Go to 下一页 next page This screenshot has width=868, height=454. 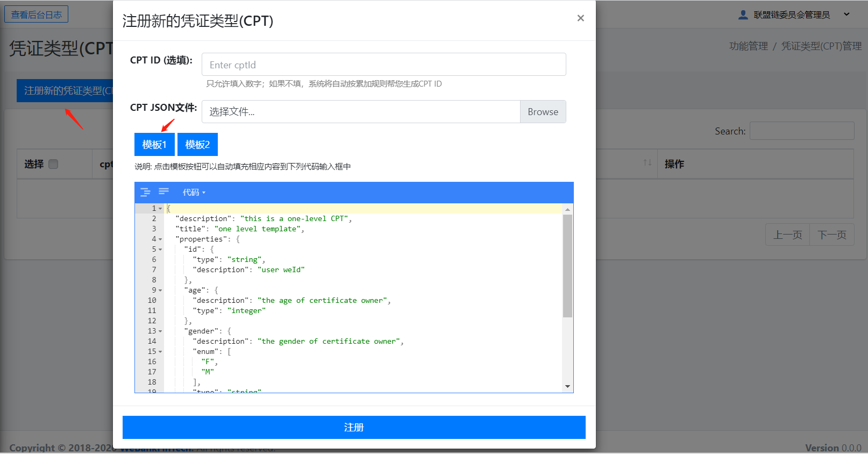[832, 235]
